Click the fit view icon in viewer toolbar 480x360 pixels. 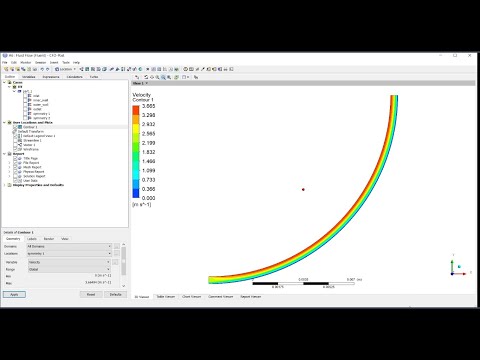169,77
